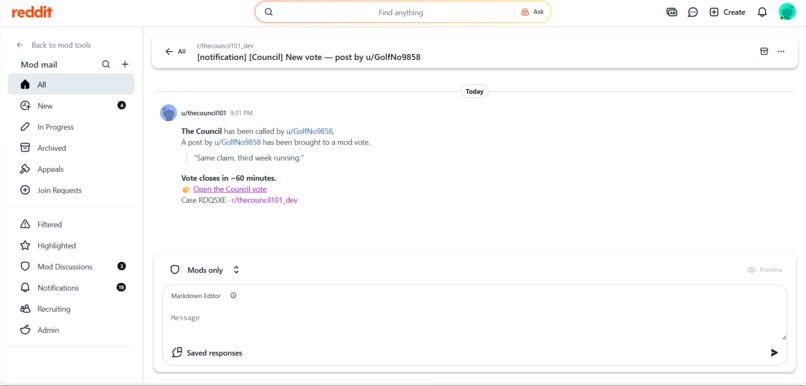Image resolution: width=806 pixels, height=386 pixels.
Task: Open the u/thecouncil101 sender name
Action: [204, 113]
